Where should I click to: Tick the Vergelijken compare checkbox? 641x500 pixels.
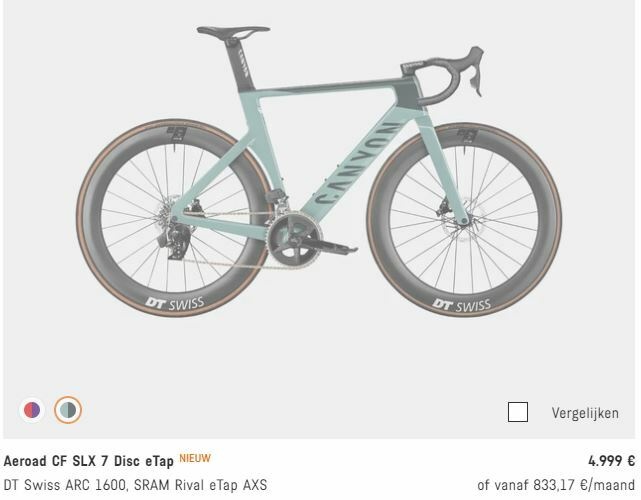(518, 412)
